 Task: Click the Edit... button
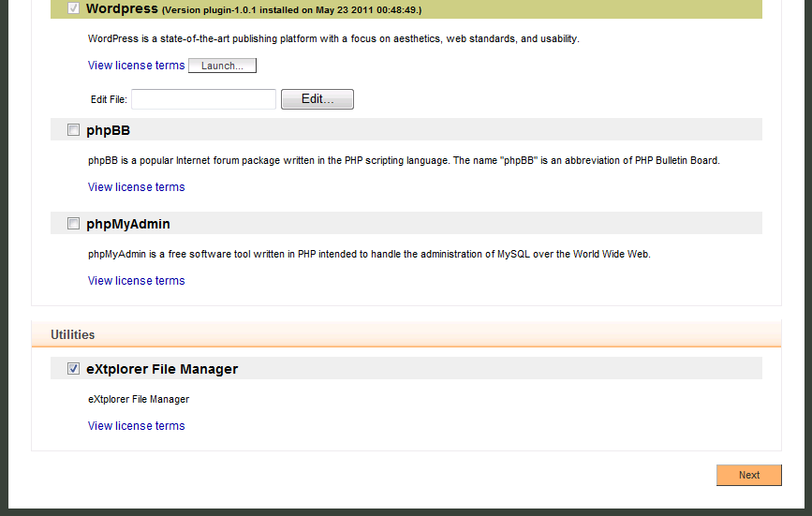click(317, 99)
